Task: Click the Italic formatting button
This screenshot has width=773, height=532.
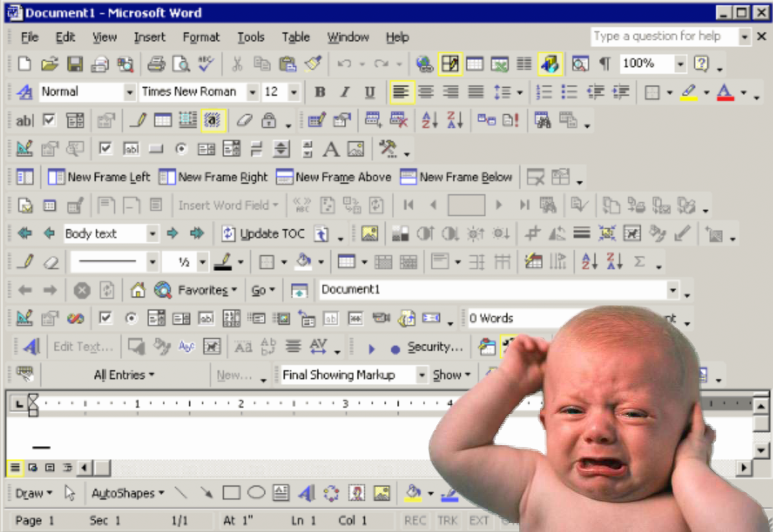Action: click(x=344, y=93)
